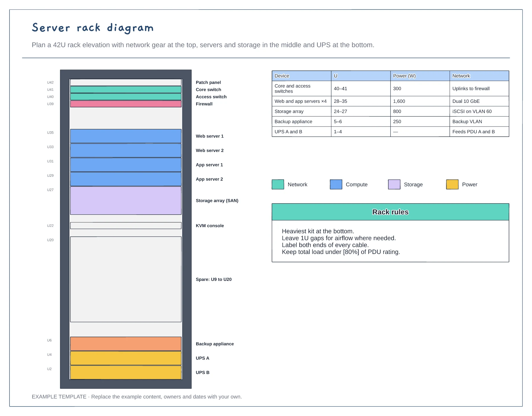
Task: Click the 'U42' rack unit marker
Action: (50, 82)
